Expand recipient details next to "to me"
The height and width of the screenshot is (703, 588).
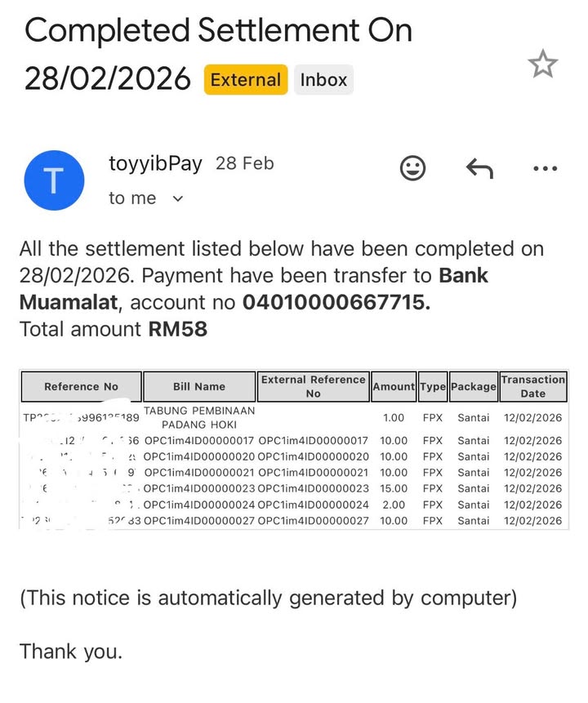pos(179,198)
